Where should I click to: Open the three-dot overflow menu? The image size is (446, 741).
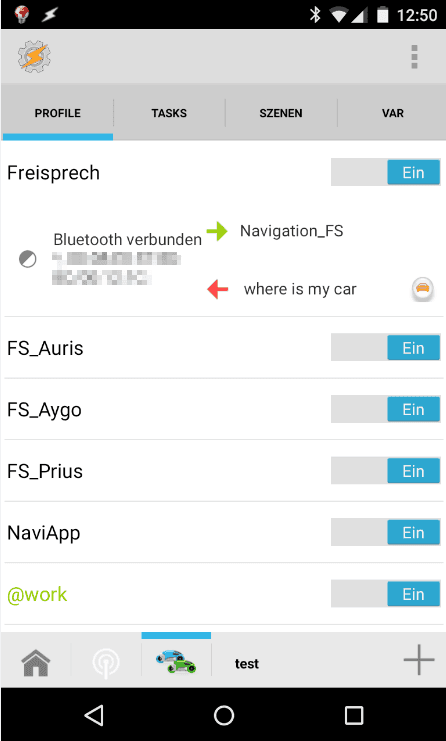coord(414,57)
